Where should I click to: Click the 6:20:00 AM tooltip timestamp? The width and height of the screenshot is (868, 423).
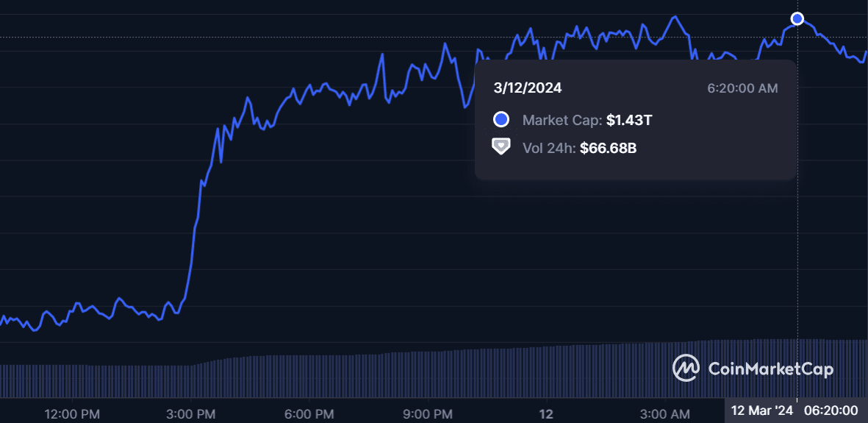point(742,88)
